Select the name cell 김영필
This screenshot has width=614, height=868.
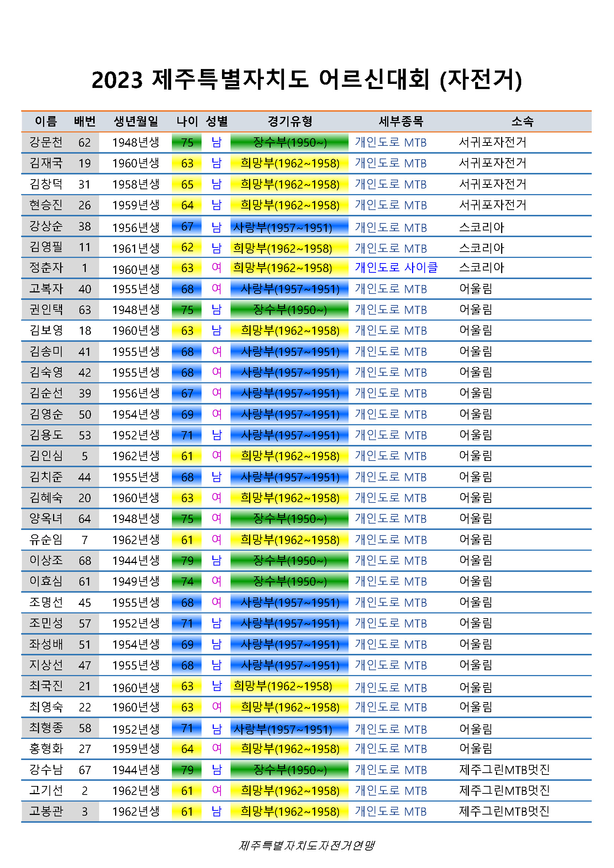point(46,247)
